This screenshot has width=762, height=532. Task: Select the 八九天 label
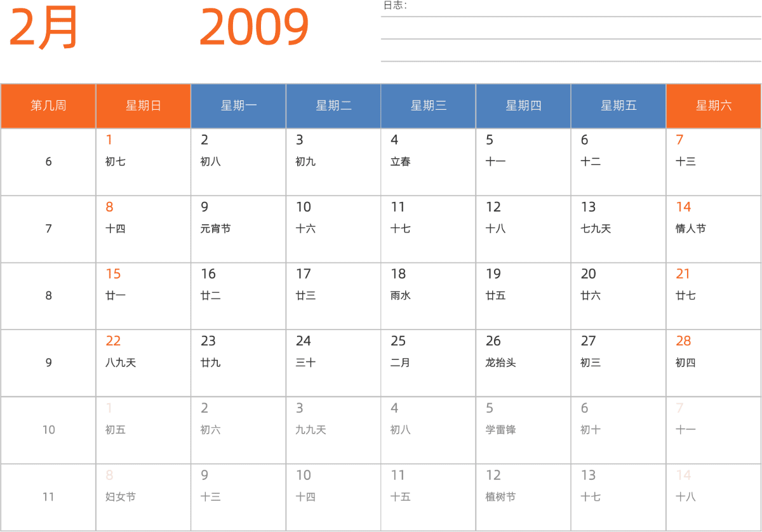[121, 363]
